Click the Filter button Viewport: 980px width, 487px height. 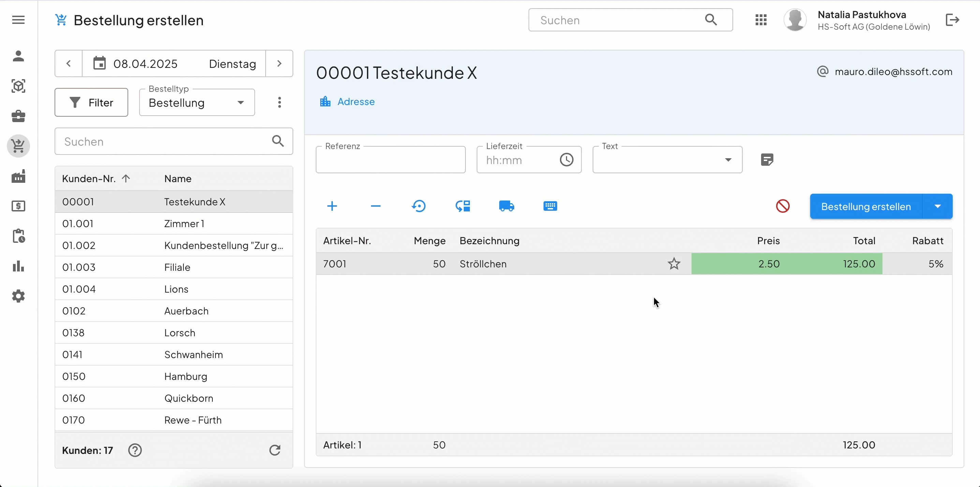pos(91,103)
